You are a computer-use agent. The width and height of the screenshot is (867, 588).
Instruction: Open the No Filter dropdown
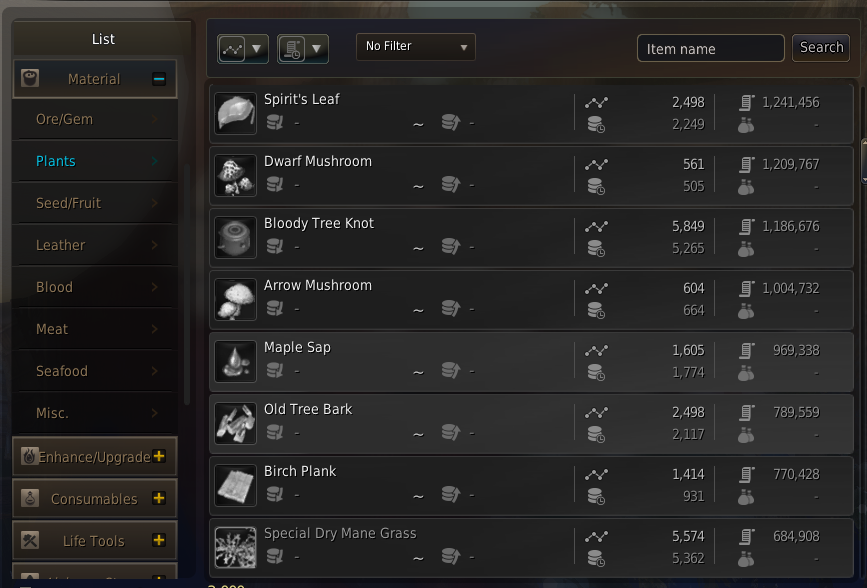pyautogui.click(x=416, y=46)
